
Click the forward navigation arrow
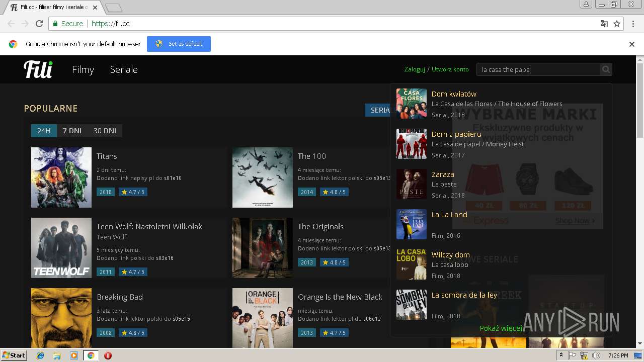pos(25,24)
